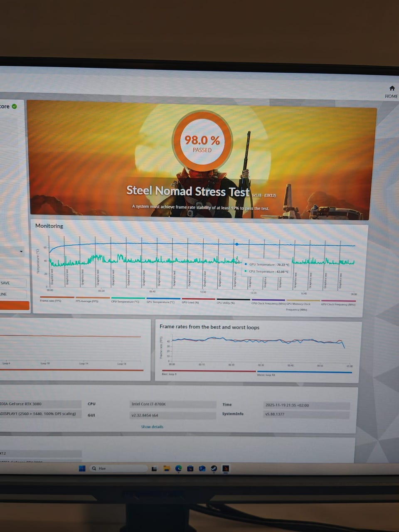The width and height of the screenshot is (399, 532).
Task: Open Microsoft Store from the taskbar
Action: (x=190, y=468)
